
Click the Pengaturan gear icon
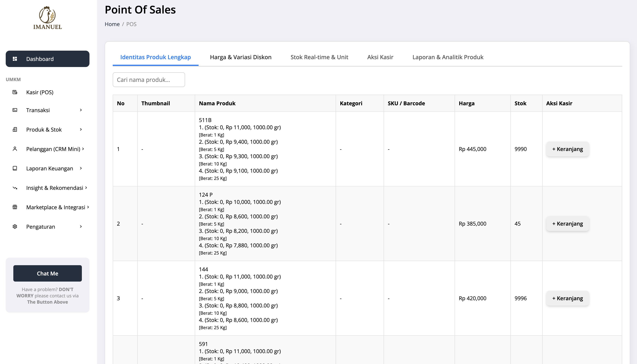tap(15, 227)
